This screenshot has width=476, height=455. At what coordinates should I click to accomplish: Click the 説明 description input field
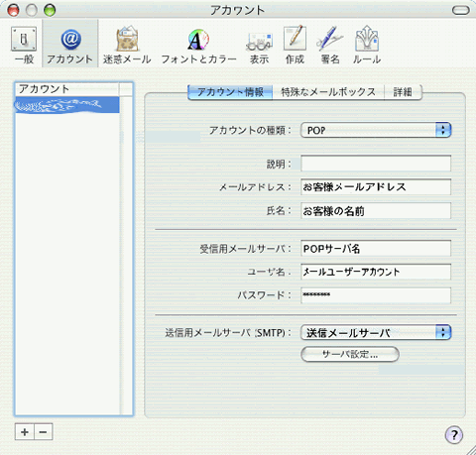point(376,164)
